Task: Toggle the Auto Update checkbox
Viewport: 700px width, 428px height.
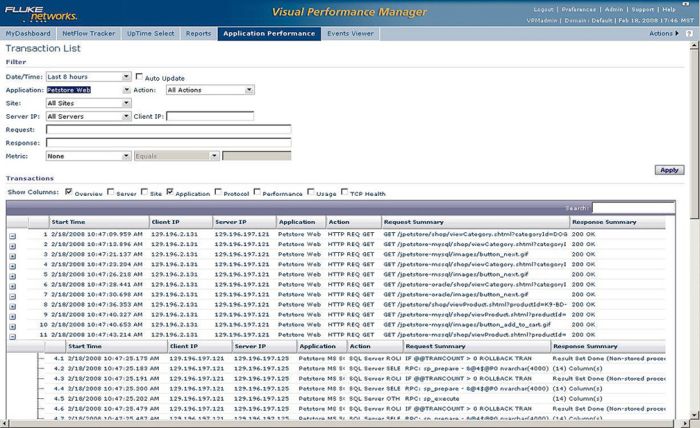Action: 139,77
